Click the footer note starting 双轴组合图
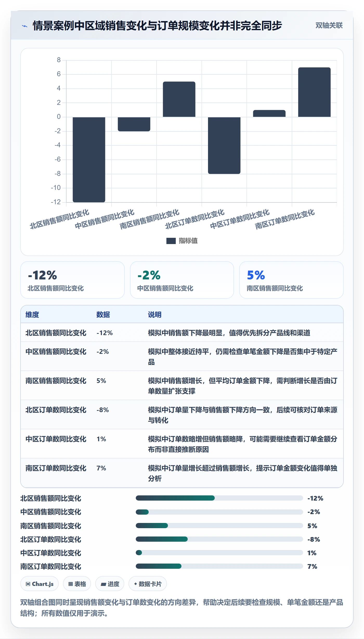 (182, 608)
